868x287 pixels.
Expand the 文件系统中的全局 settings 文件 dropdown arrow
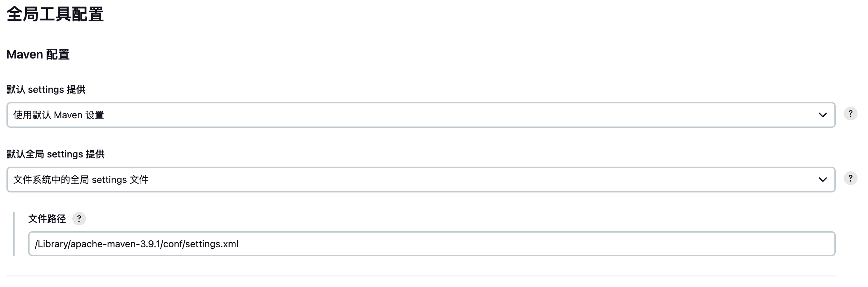tap(822, 180)
